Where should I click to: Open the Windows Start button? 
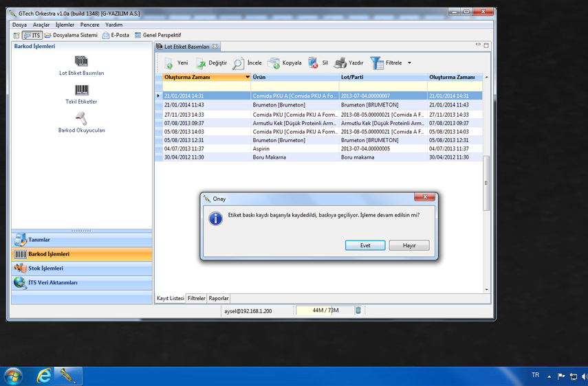tap(13, 376)
